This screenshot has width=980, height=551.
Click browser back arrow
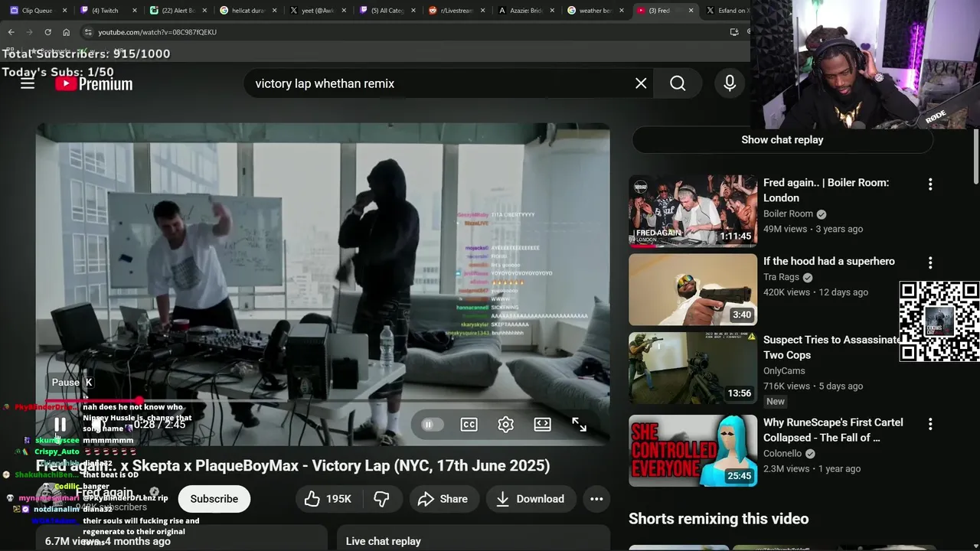11,32
